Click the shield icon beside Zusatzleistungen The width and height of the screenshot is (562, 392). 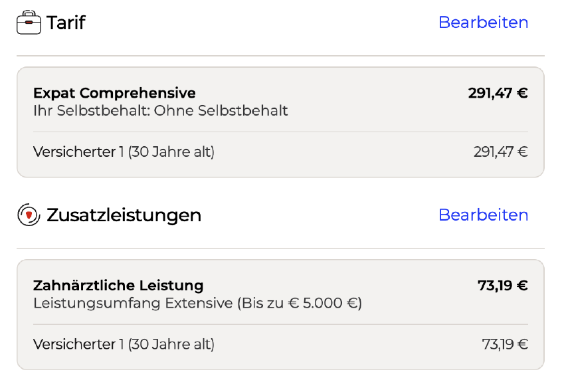pos(29,215)
